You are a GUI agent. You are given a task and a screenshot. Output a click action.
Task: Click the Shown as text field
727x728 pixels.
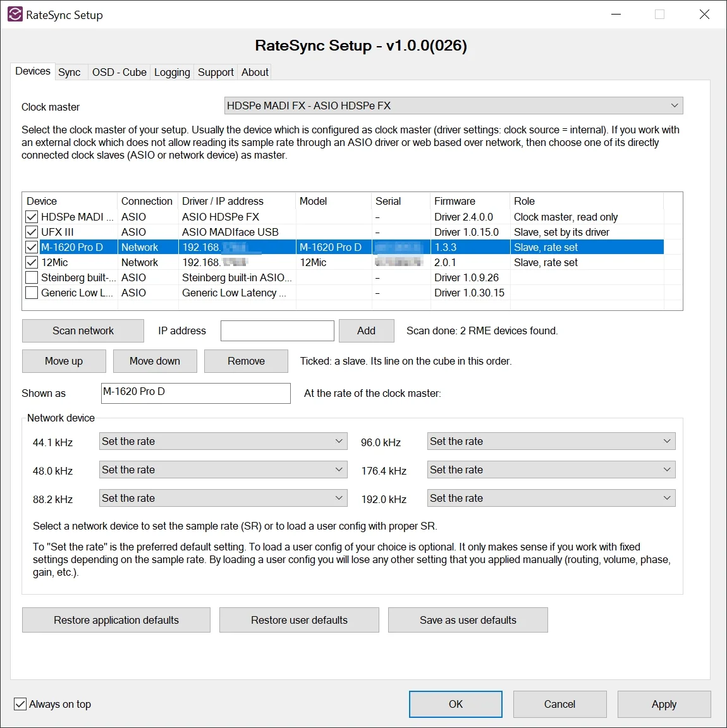pos(195,393)
